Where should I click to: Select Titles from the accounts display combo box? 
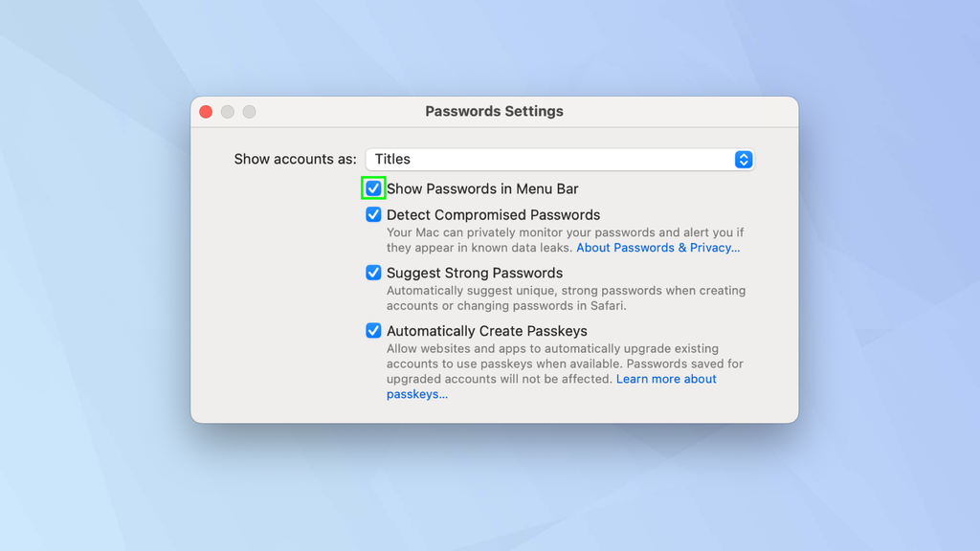point(560,160)
